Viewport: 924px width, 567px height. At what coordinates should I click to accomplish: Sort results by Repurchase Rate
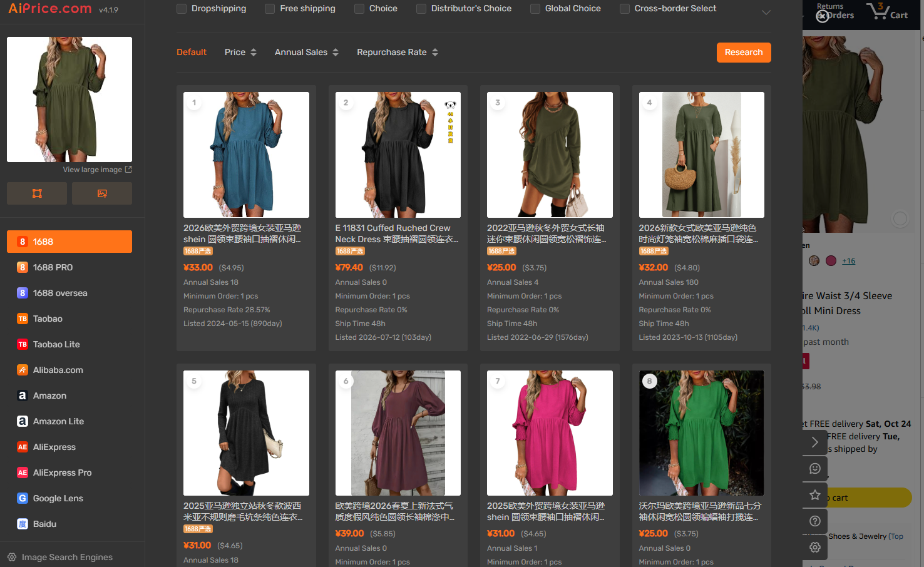398,52
